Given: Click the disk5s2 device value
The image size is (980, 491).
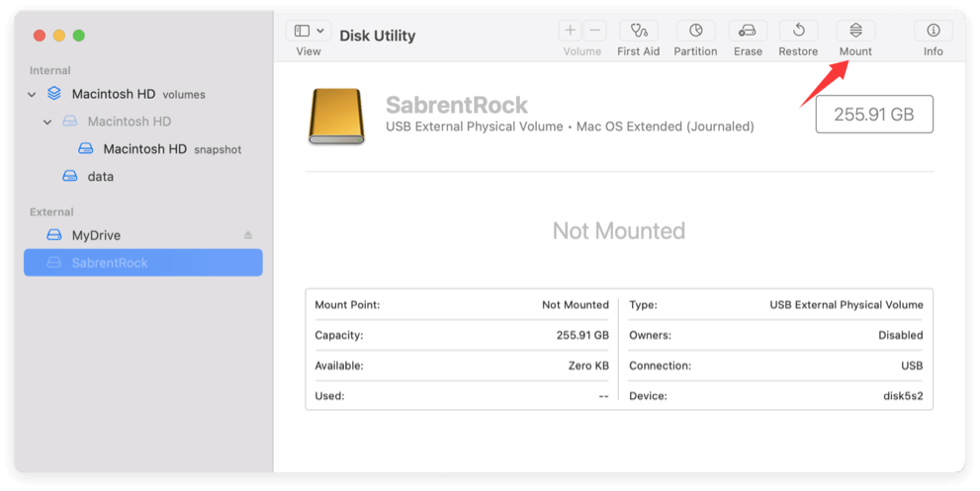Looking at the screenshot, I should click(903, 396).
